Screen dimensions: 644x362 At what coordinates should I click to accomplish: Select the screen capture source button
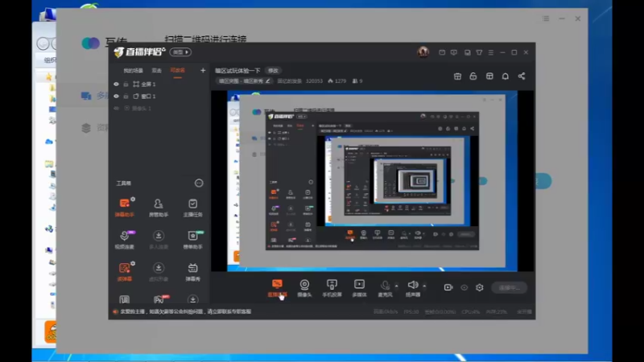[277, 288]
